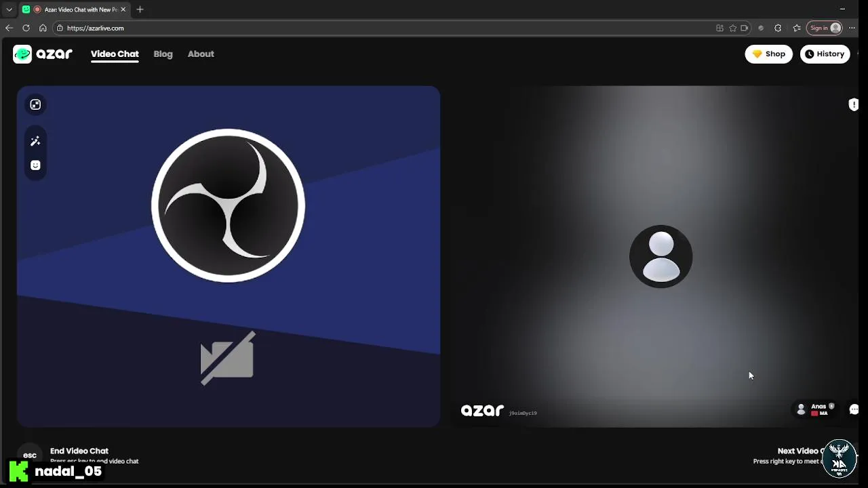Close the Azar Video Chat tab

pyautogui.click(x=123, y=9)
